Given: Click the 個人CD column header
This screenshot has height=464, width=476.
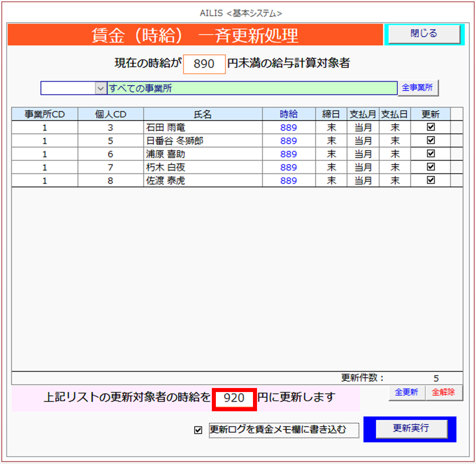Looking at the screenshot, I should pyautogui.click(x=110, y=114).
